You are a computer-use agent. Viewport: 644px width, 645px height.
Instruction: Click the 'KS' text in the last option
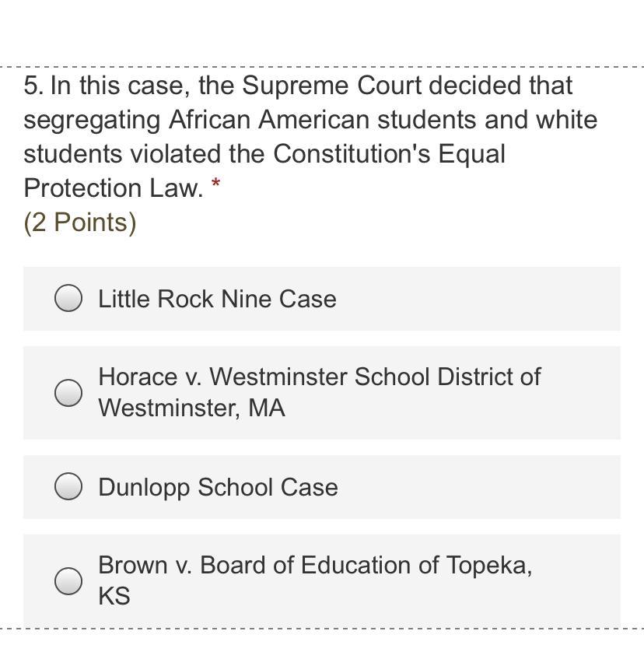114,596
